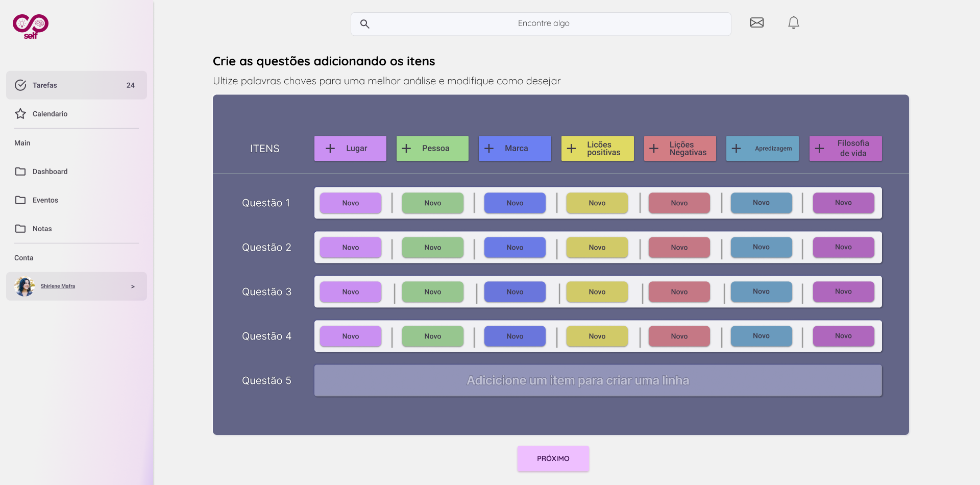Click the Tarefas count badge 24

[131, 85]
